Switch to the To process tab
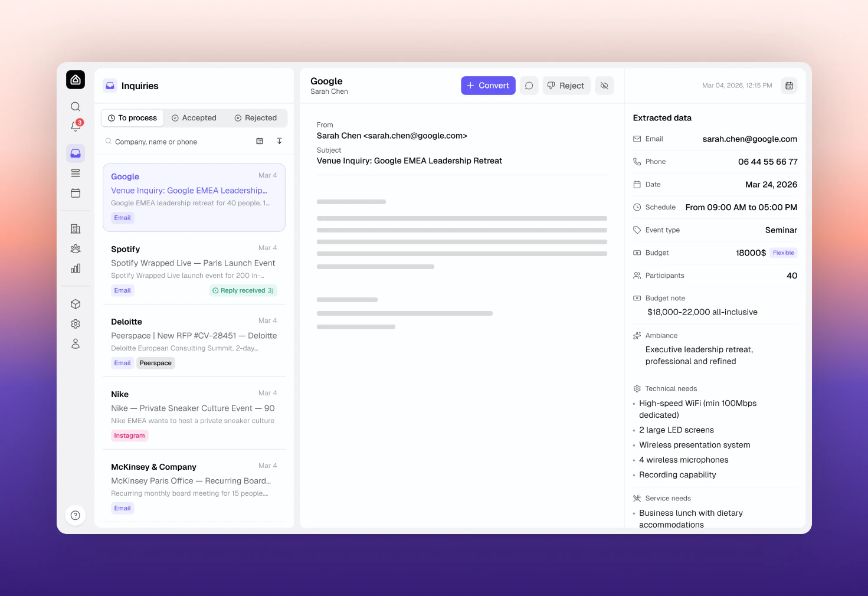 (132, 118)
